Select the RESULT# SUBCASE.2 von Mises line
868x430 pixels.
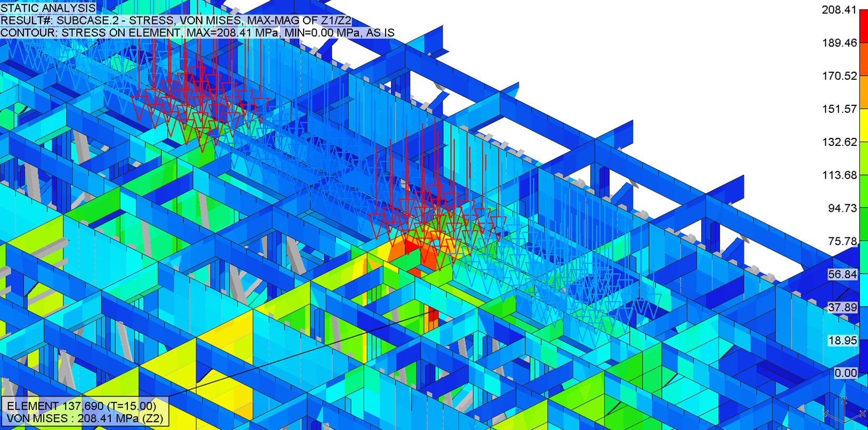point(176,20)
